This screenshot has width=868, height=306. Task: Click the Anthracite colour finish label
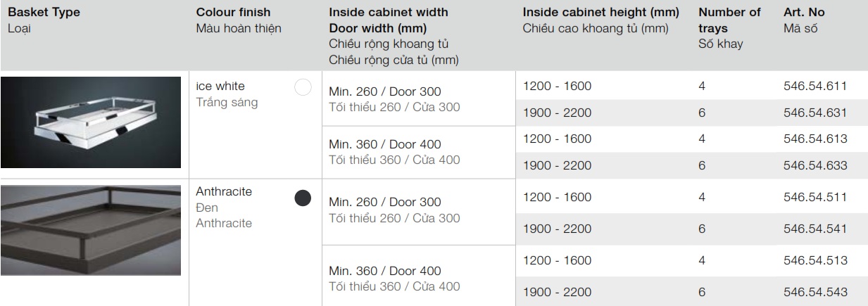point(224,191)
